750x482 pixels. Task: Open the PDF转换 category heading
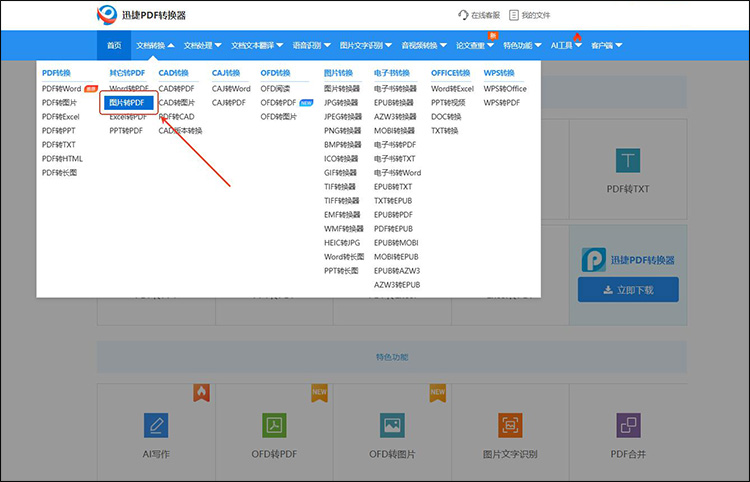[x=56, y=73]
